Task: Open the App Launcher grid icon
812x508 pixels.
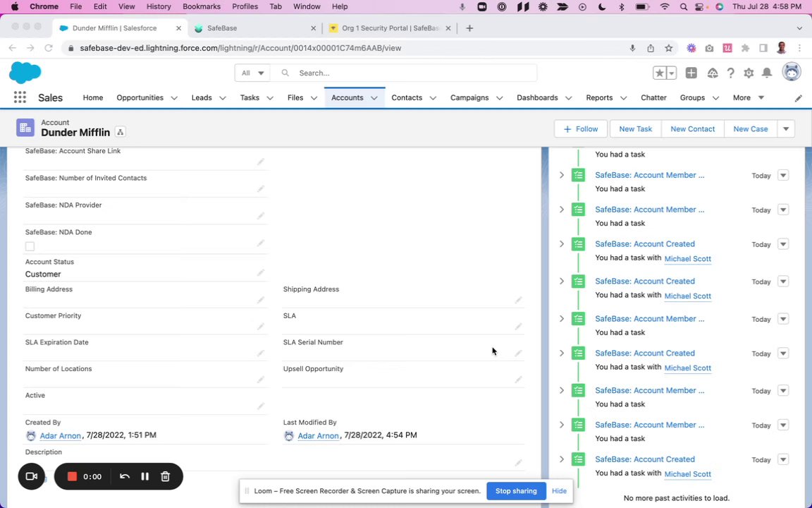Action: click(x=20, y=97)
